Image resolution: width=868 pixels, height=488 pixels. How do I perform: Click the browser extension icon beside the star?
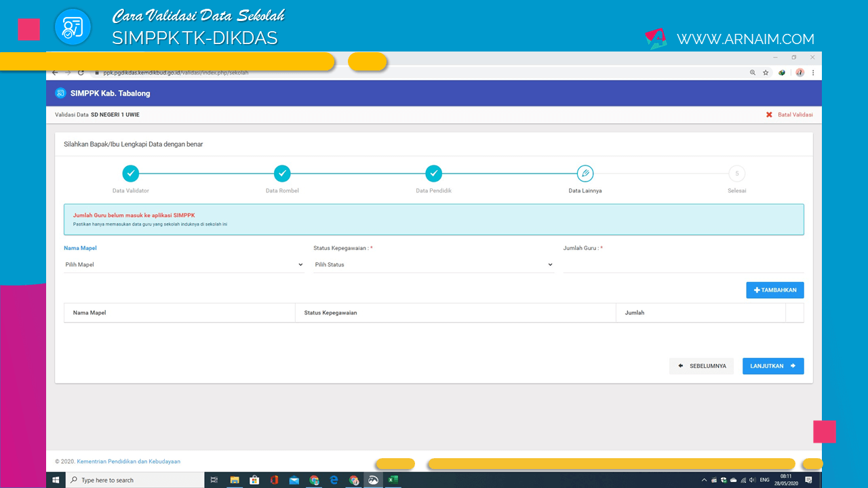pos(782,73)
